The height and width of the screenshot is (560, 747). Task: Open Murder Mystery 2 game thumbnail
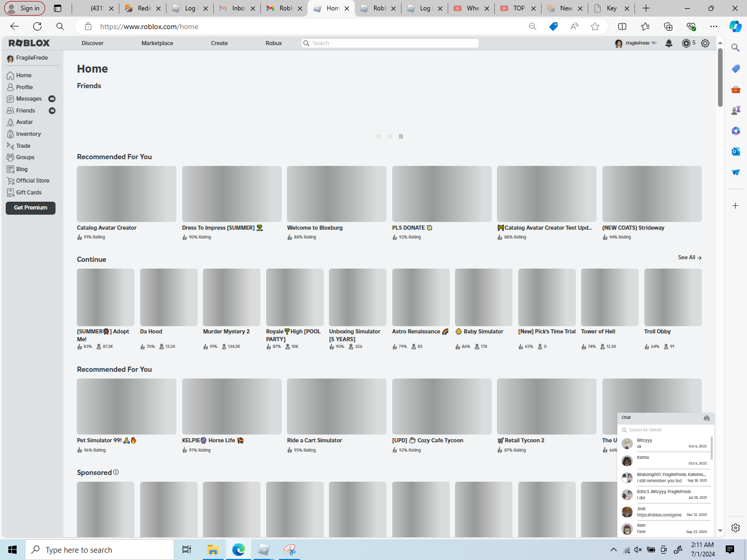tap(231, 297)
